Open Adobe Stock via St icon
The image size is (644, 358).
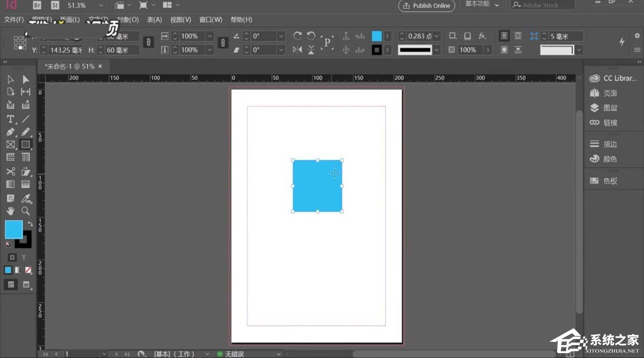[x=55, y=5]
